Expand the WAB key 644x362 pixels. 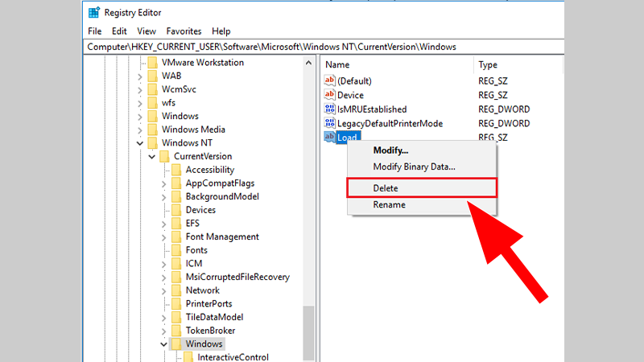pyautogui.click(x=140, y=76)
